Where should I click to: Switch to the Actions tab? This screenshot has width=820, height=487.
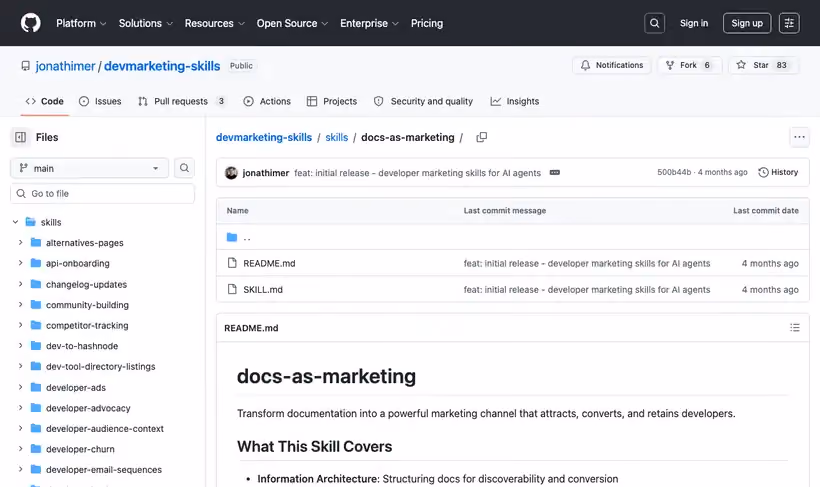tap(267, 101)
